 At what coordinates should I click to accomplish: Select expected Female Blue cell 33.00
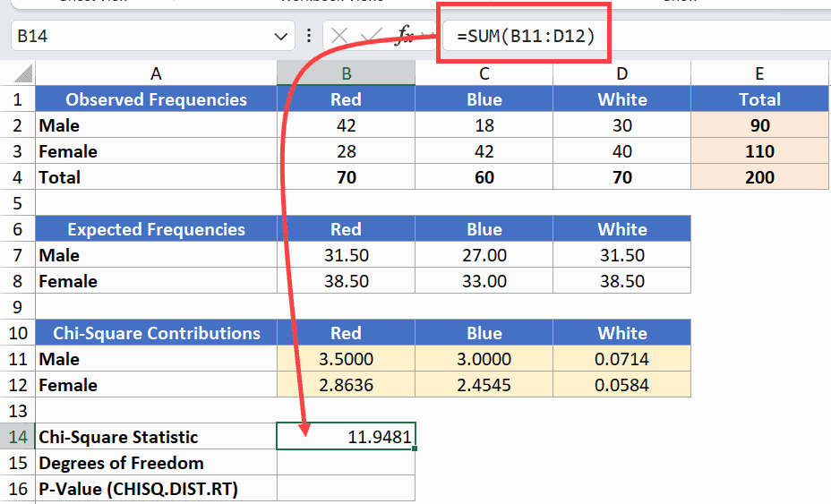tap(484, 281)
